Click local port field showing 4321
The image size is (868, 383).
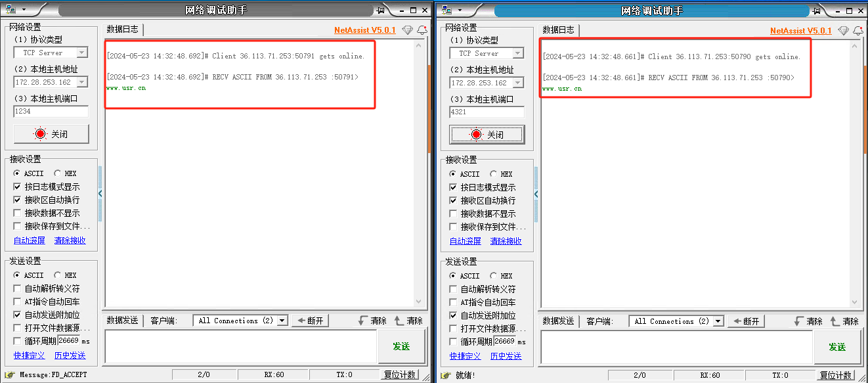[487, 112]
